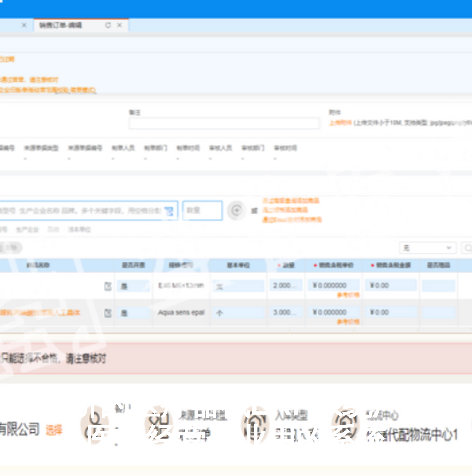The width and height of the screenshot is (472, 476).
Task: Focus the 备注 remark input field
Action: click(x=224, y=123)
